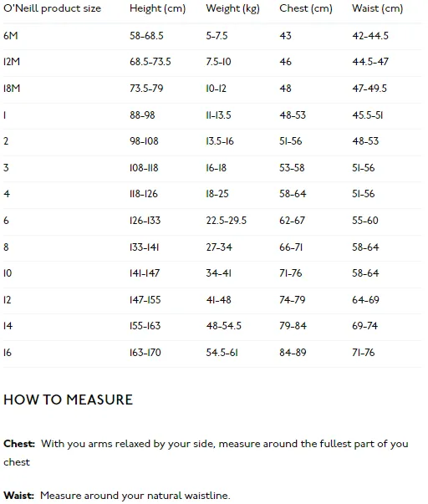428x504 pixels.
Task: Select the weight value 54.5-61
Action: click(222, 352)
